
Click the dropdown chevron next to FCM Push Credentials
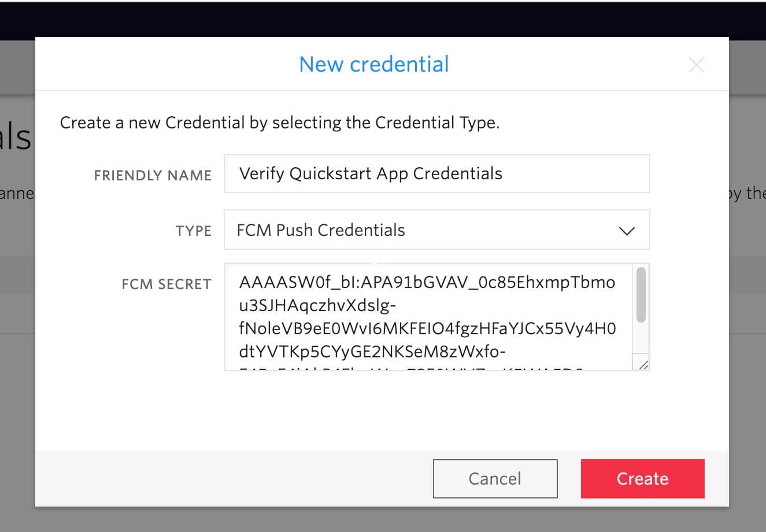[627, 230]
